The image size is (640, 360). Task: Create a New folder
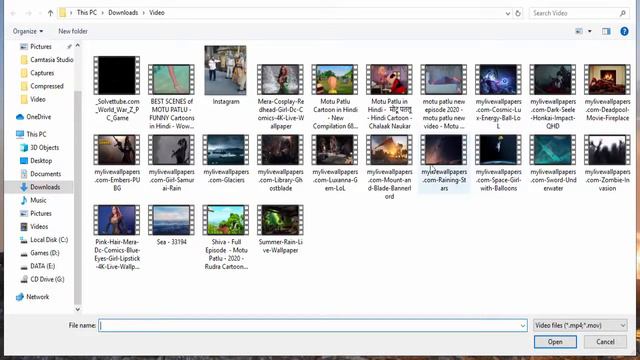(73, 31)
